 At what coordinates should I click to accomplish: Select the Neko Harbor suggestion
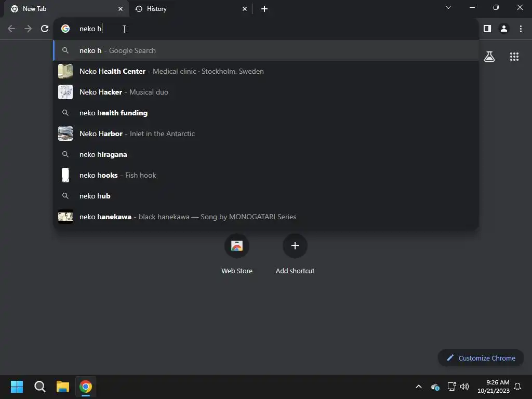click(266, 134)
